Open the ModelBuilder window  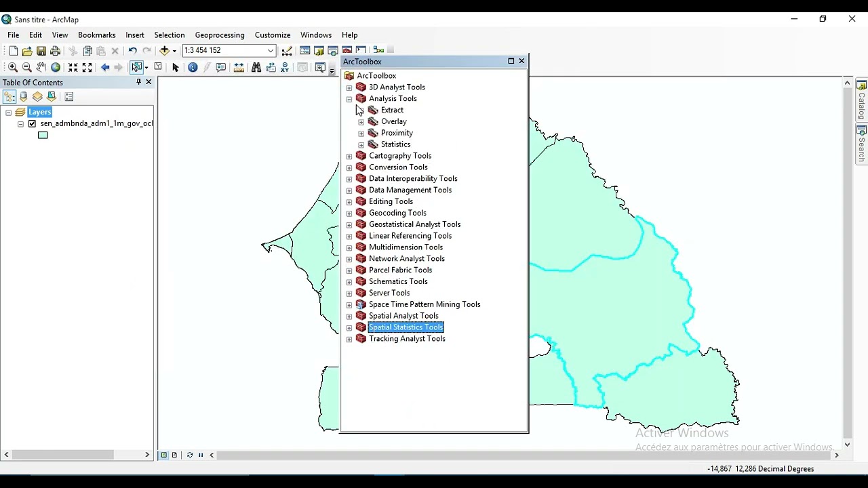pos(378,51)
